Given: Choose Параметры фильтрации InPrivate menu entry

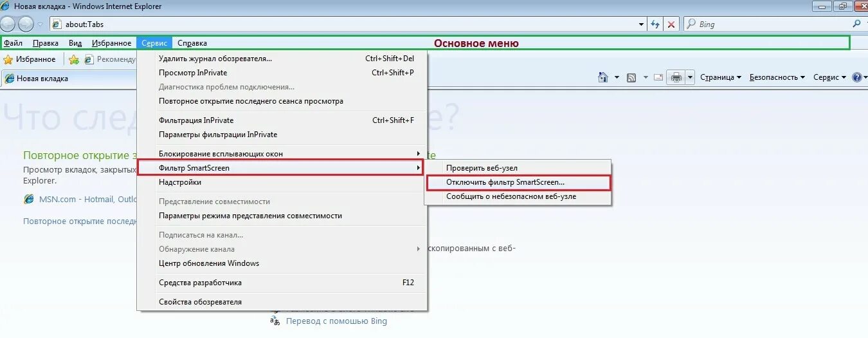Looking at the screenshot, I should coord(282,135).
